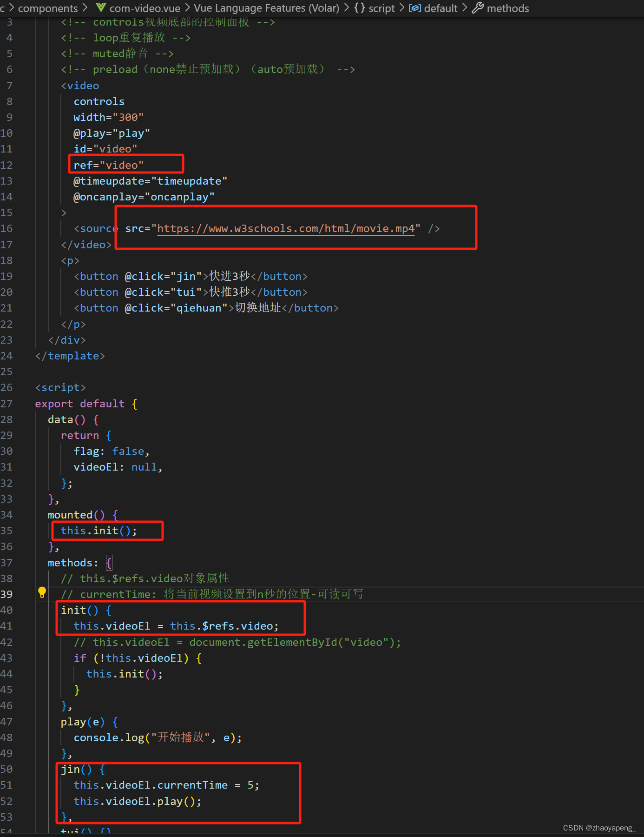The width and height of the screenshot is (644, 837).
Task: Click the width="300" attribute
Action: (109, 117)
